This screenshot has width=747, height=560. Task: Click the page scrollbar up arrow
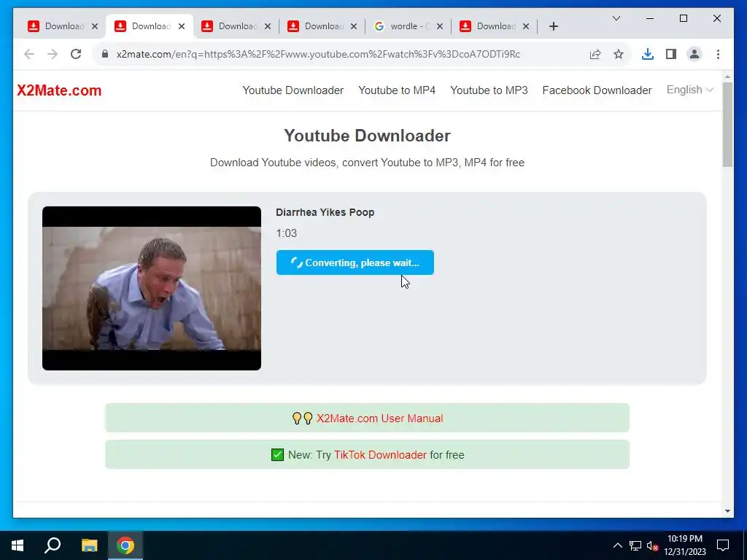click(x=727, y=77)
